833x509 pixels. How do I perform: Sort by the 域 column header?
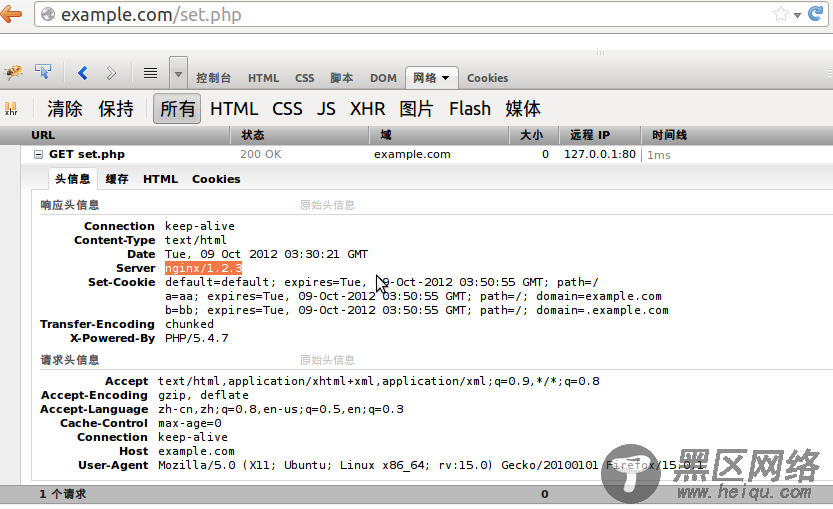439,135
